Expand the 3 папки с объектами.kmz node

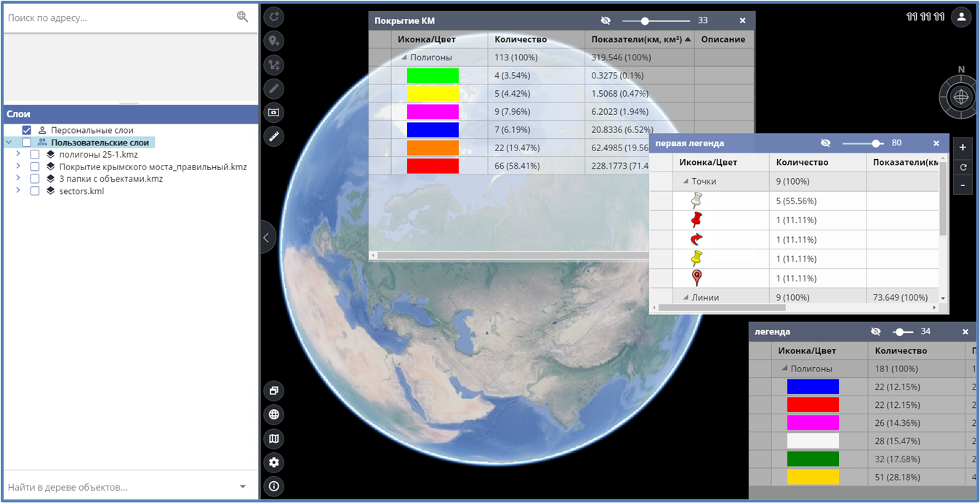click(x=18, y=179)
